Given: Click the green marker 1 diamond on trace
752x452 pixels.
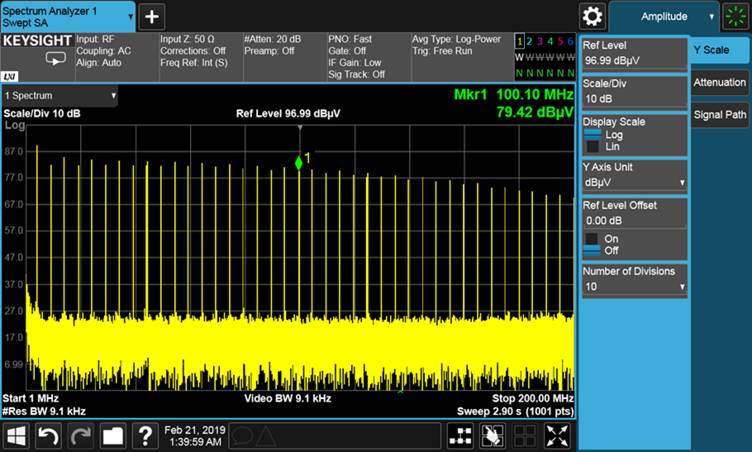Looking at the screenshot, I should pos(298,163).
